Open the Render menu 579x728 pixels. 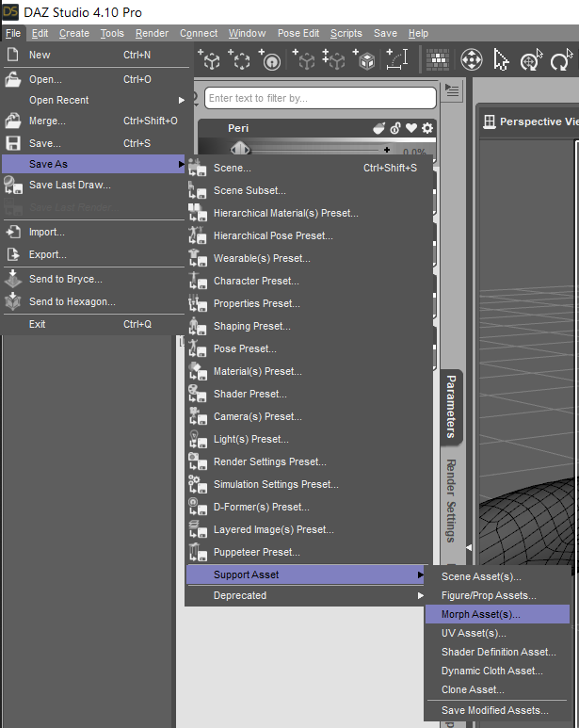[x=152, y=33]
